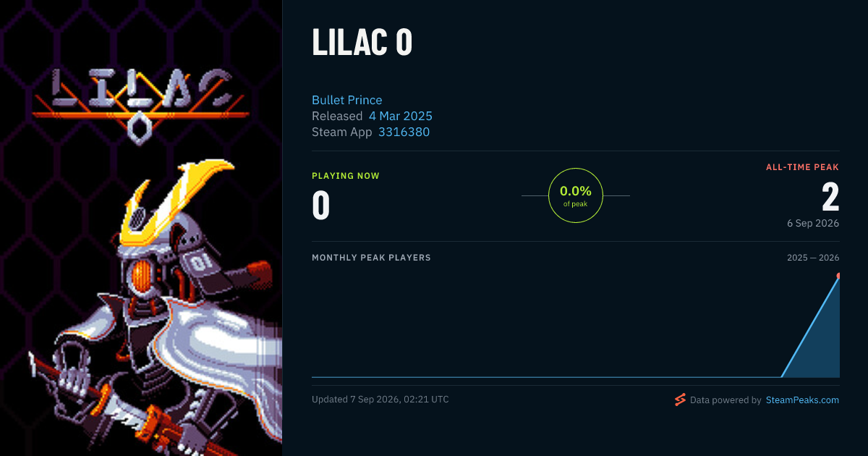Click the Monthly Peak Players heading
Image resolution: width=868 pixels, height=456 pixels.
pyautogui.click(x=371, y=258)
